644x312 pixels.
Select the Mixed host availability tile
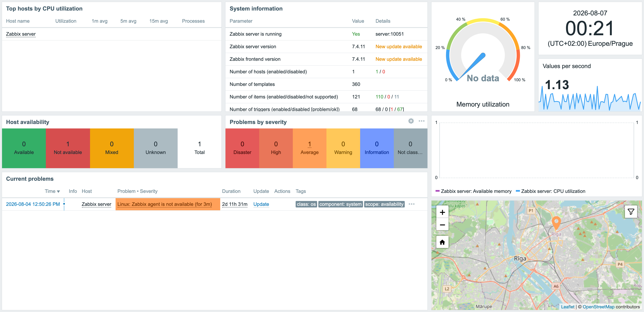pos(112,148)
